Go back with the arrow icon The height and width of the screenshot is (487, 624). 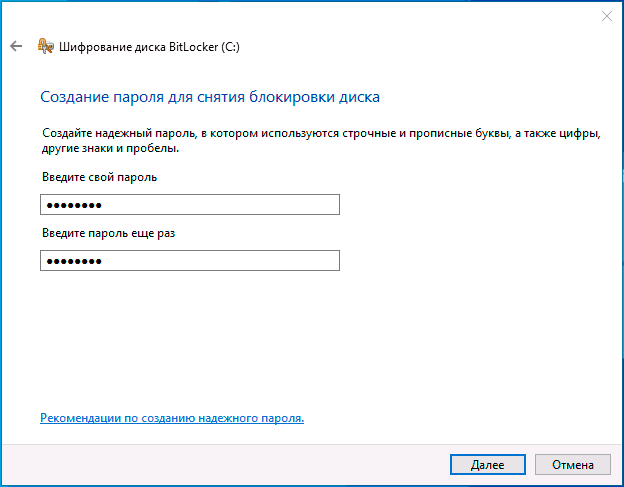(16, 46)
